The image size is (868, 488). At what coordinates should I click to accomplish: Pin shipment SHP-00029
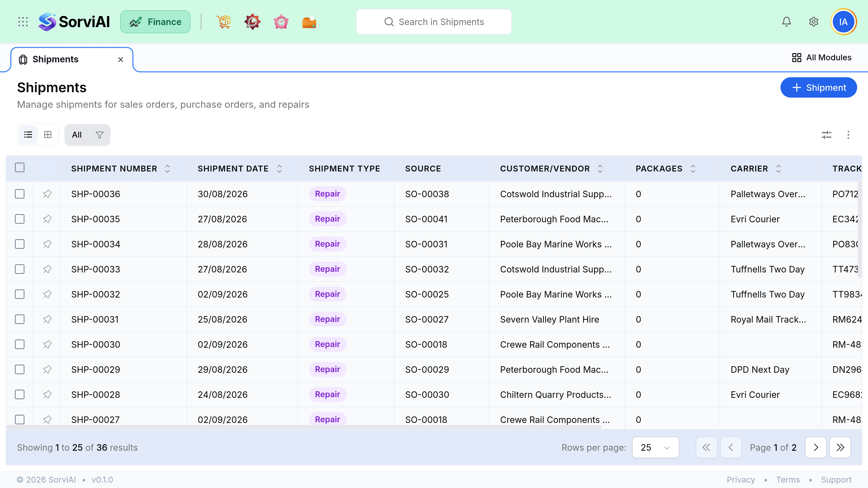pyautogui.click(x=47, y=369)
